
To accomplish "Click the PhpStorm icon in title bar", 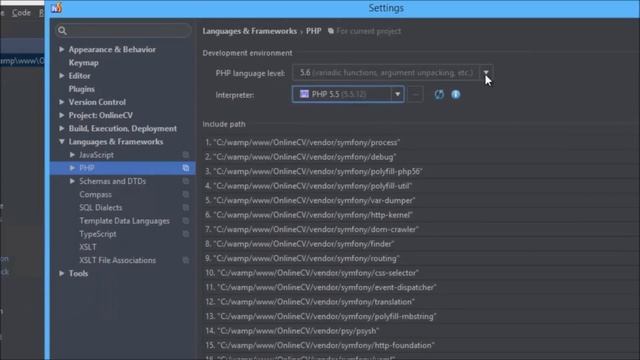I will click(57, 8).
